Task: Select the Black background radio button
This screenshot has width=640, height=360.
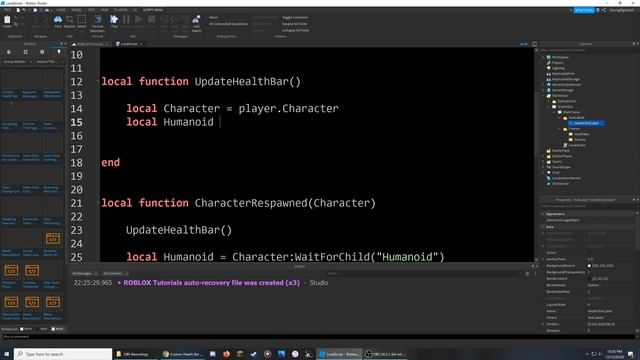Action: (38, 329)
